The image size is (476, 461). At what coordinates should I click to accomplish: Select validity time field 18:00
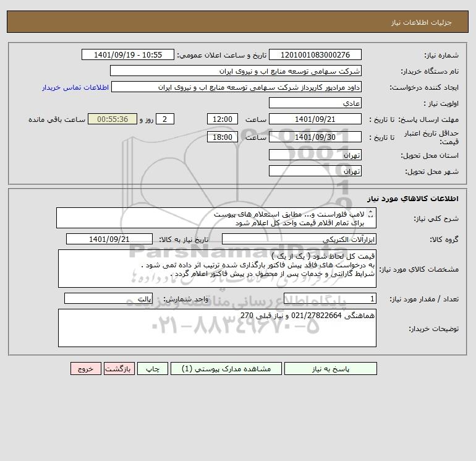222,137
